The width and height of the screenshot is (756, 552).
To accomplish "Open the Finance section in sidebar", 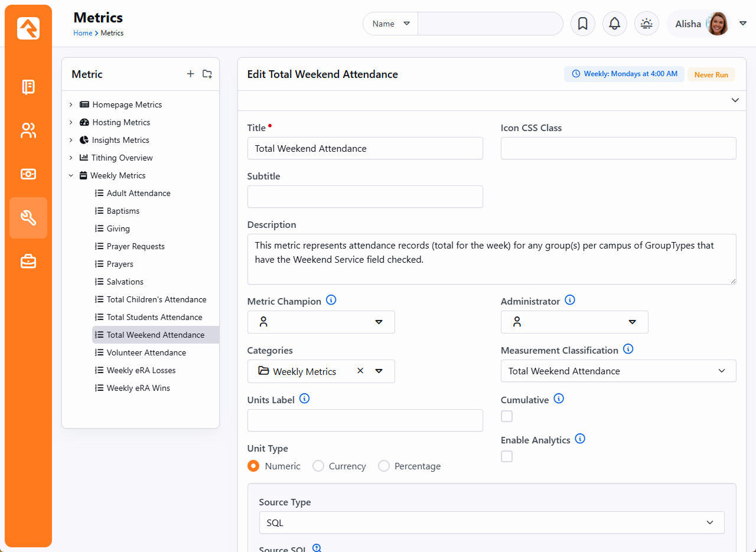I will [28, 174].
